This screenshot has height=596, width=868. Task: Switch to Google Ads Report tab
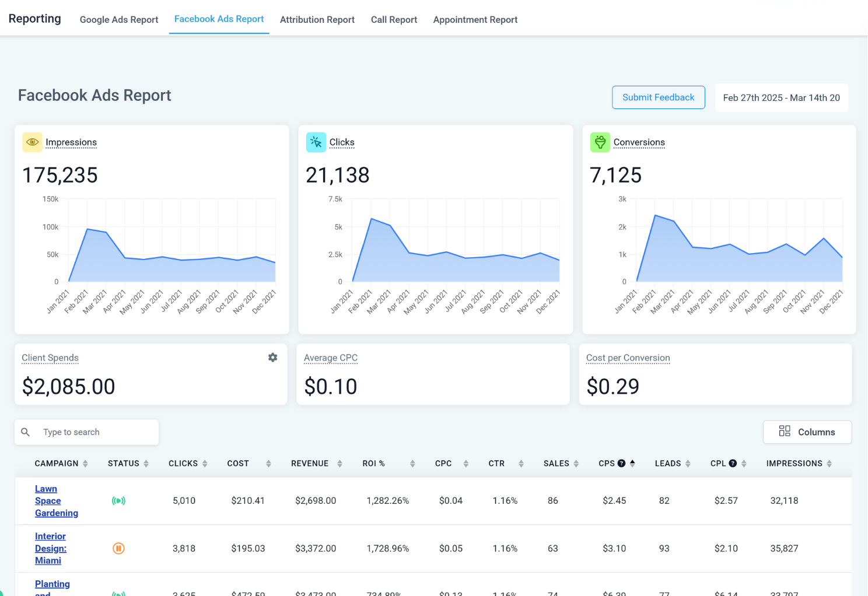119,20
